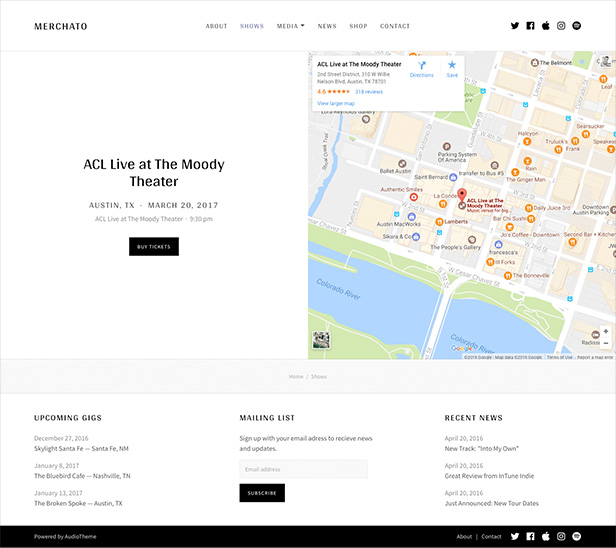
Task: Switch map to satellite view thumbnail
Action: [x=321, y=340]
